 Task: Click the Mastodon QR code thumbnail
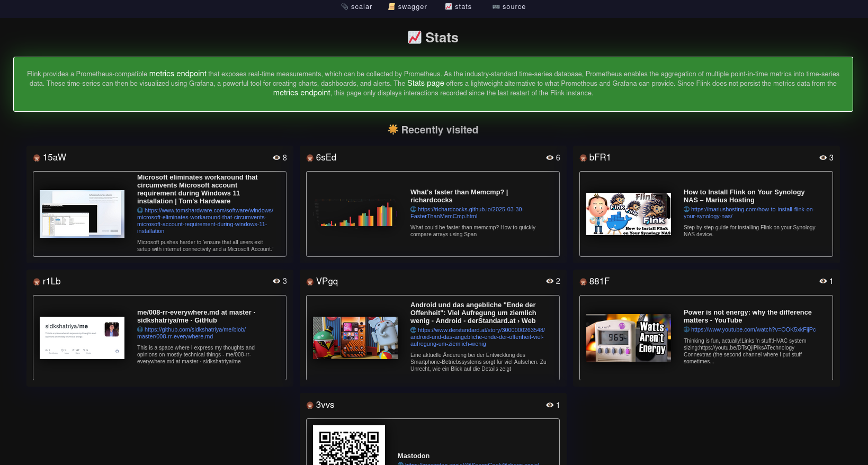[349, 445]
